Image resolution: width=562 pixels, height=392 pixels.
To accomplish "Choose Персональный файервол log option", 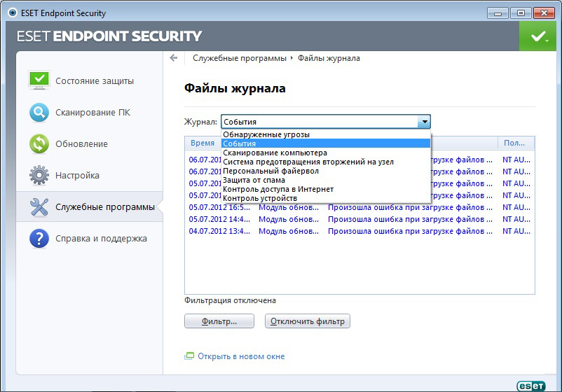I will 270,171.
